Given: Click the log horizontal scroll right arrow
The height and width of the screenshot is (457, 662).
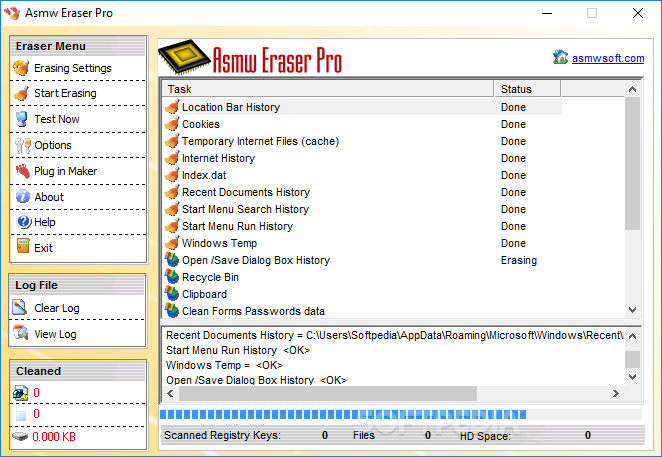Looking at the screenshot, I should 616,394.
